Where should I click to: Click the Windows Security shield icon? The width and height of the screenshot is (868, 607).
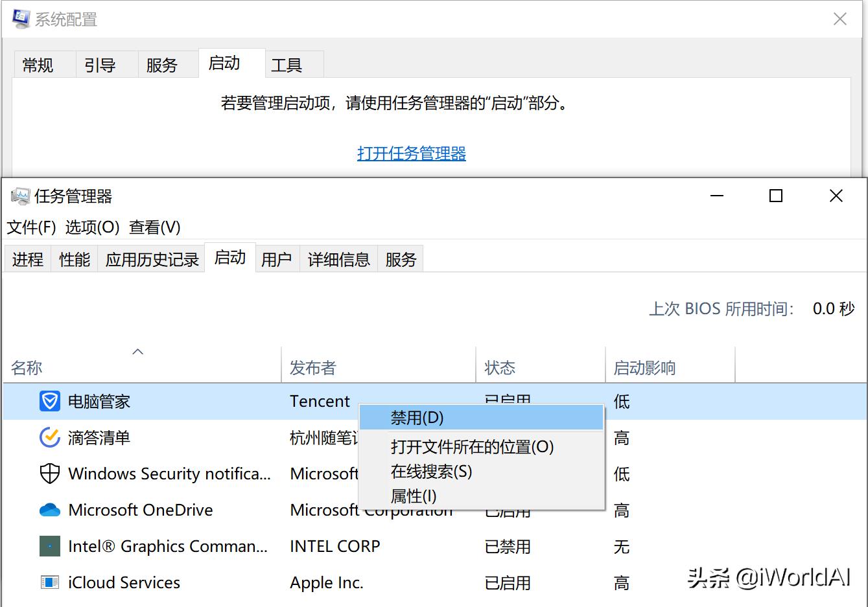point(50,474)
